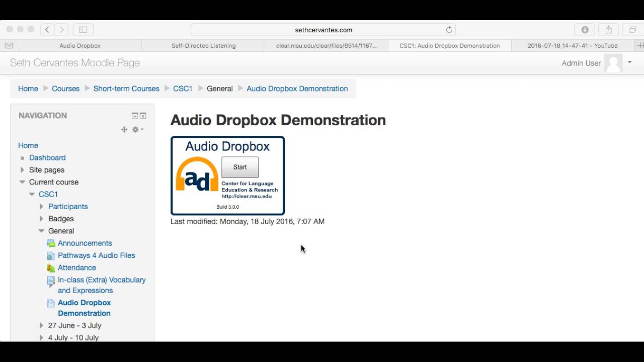Add a new tab with plus button
This screenshot has height=362, width=644.
[640, 45]
